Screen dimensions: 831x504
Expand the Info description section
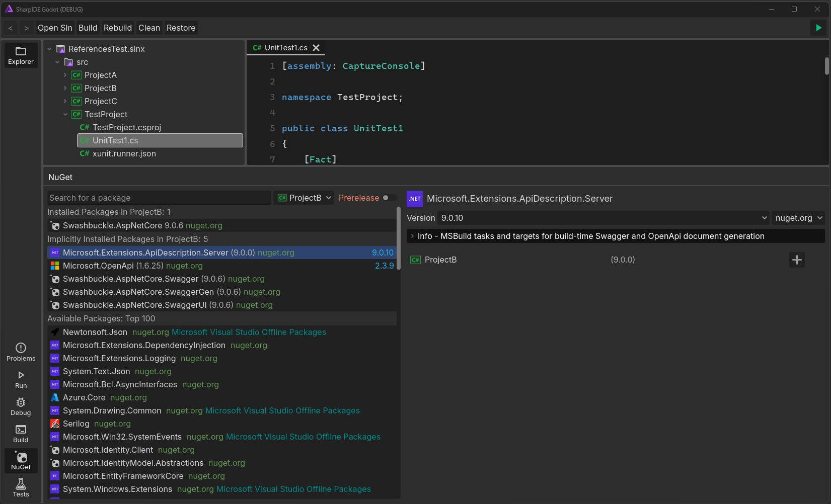[x=616, y=236]
